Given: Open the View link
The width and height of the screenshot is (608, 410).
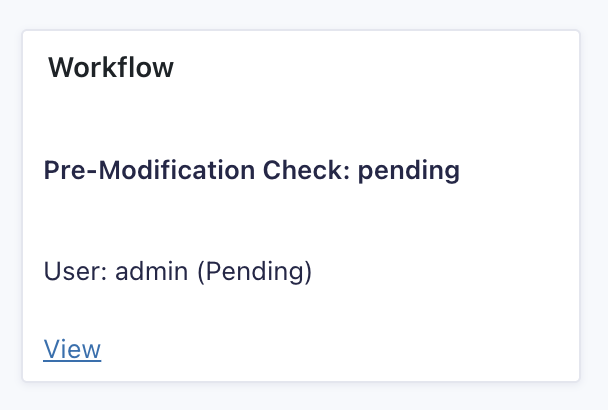Looking at the screenshot, I should 72,349.
